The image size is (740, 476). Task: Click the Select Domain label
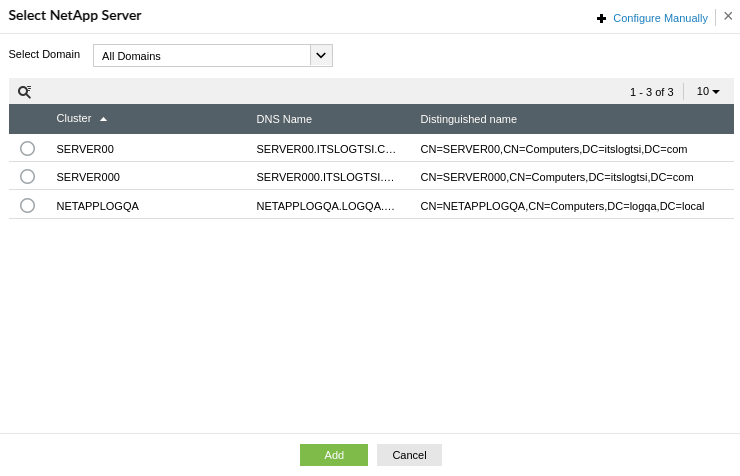(44, 54)
